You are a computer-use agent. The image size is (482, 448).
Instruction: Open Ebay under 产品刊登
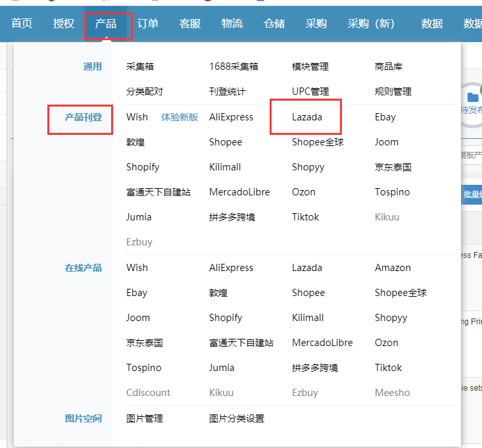(x=385, y=117)
